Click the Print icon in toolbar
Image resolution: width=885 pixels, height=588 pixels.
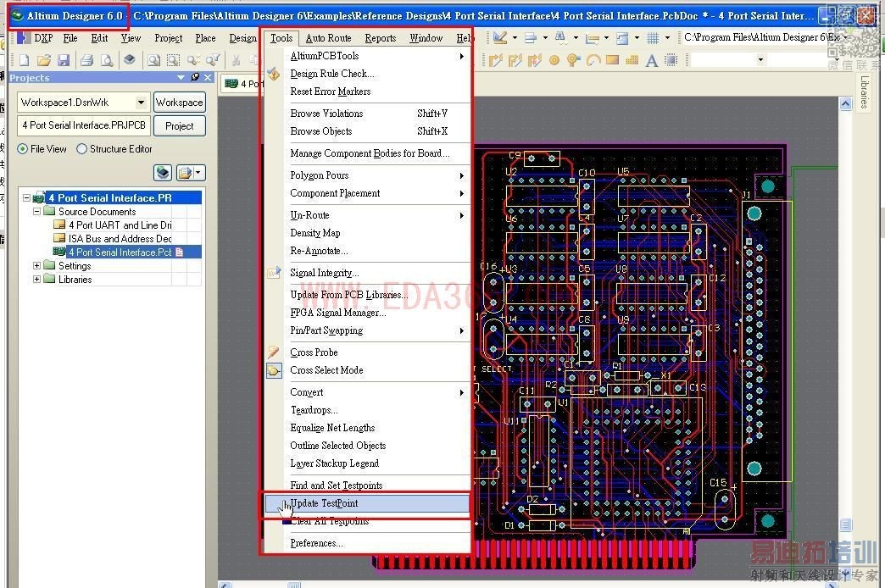(86, 60)
